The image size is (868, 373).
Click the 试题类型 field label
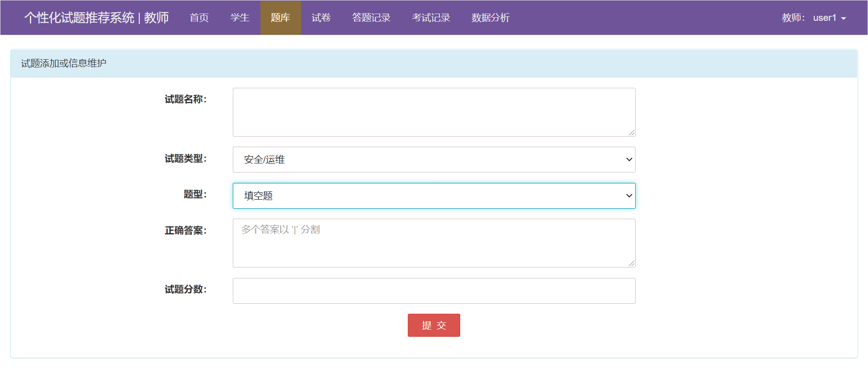pos(186,158)
